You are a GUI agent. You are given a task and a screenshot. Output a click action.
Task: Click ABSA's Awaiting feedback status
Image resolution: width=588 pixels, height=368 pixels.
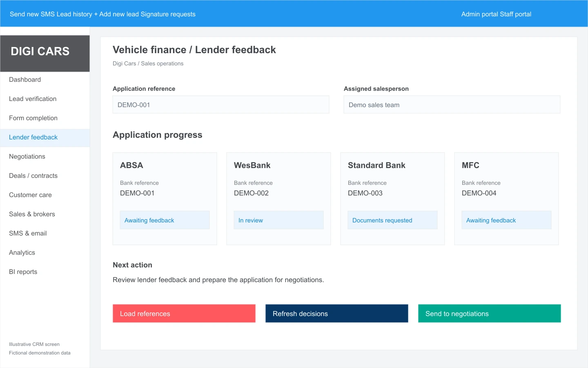click(165, 220)
